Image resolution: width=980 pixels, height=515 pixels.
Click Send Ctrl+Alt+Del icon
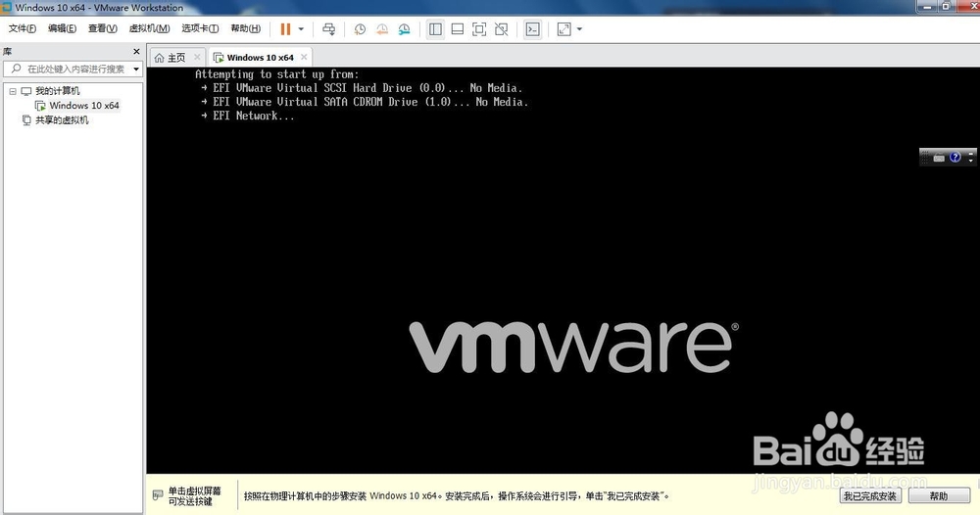pos(328,29)
